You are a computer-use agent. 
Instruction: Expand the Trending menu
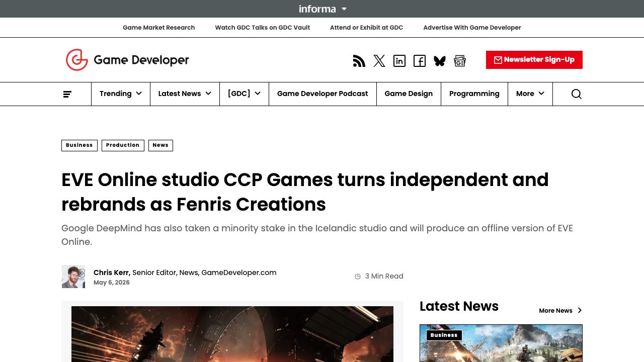[121, 94]
